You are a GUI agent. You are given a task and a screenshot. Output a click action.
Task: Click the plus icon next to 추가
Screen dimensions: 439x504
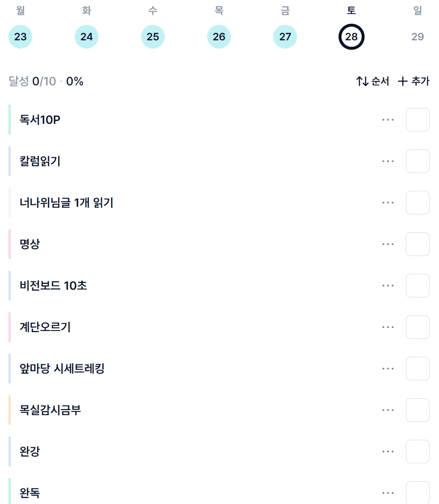point(402,81)
